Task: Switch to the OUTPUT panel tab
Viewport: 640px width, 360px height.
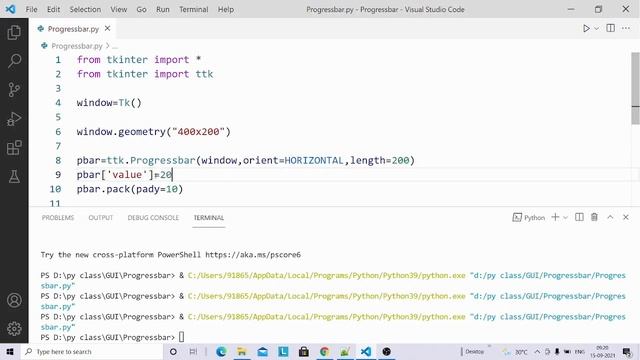Action: [x=100, y=218]
